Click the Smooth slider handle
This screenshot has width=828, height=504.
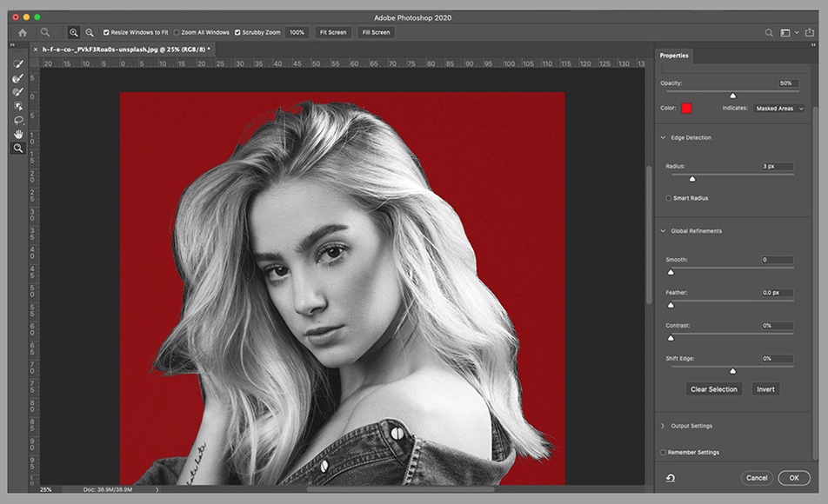(671, 272)
